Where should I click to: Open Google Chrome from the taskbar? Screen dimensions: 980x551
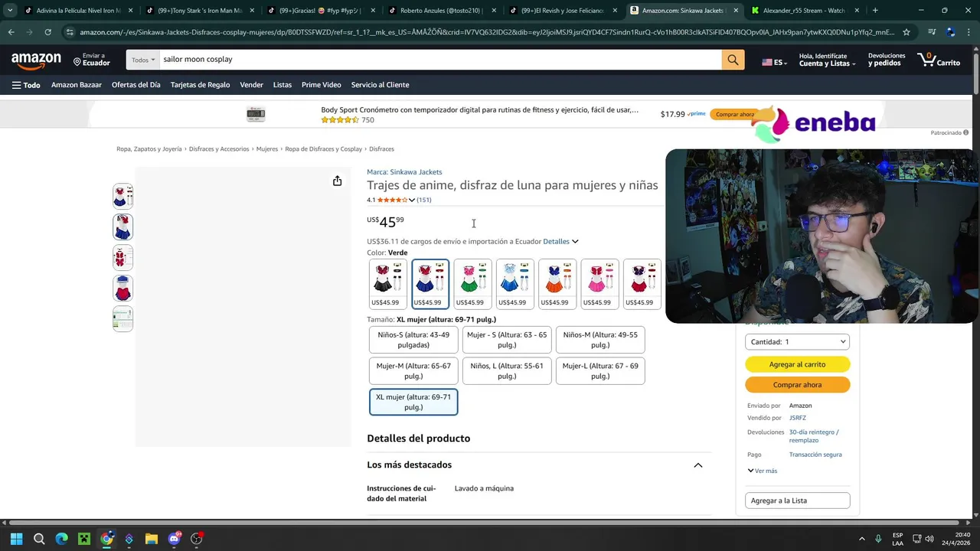(106, 539)
